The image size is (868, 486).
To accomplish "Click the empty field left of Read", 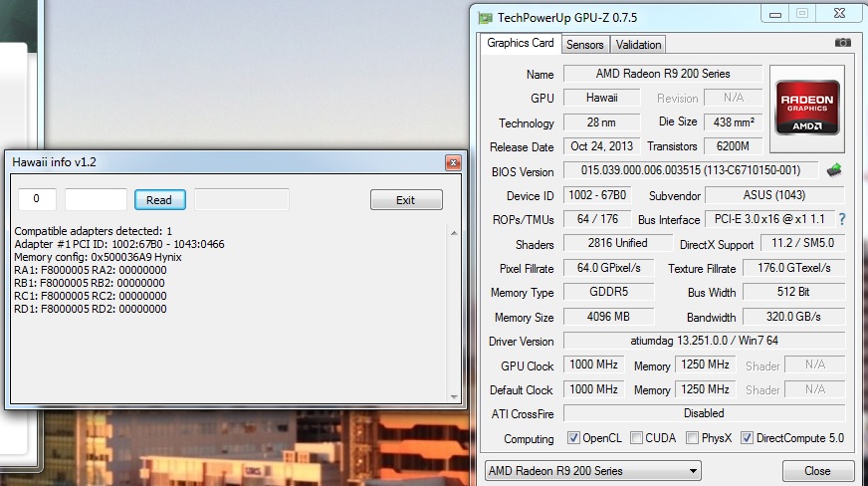I will (96, 199).
